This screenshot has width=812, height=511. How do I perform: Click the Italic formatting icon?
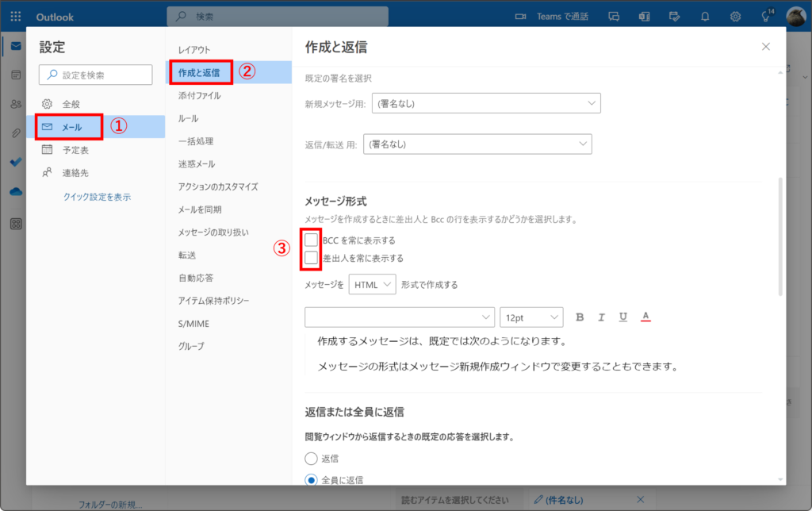(601, 317)
